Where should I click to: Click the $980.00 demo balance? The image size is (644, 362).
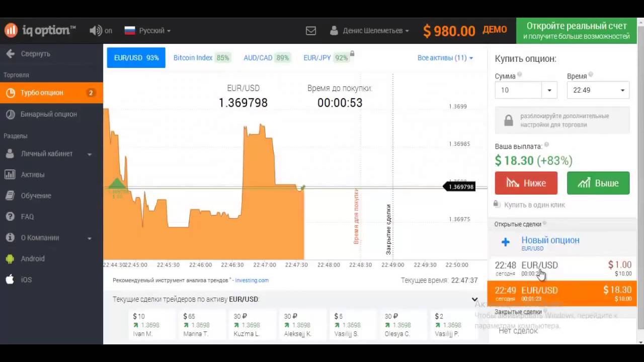click(x=449, y=31)
